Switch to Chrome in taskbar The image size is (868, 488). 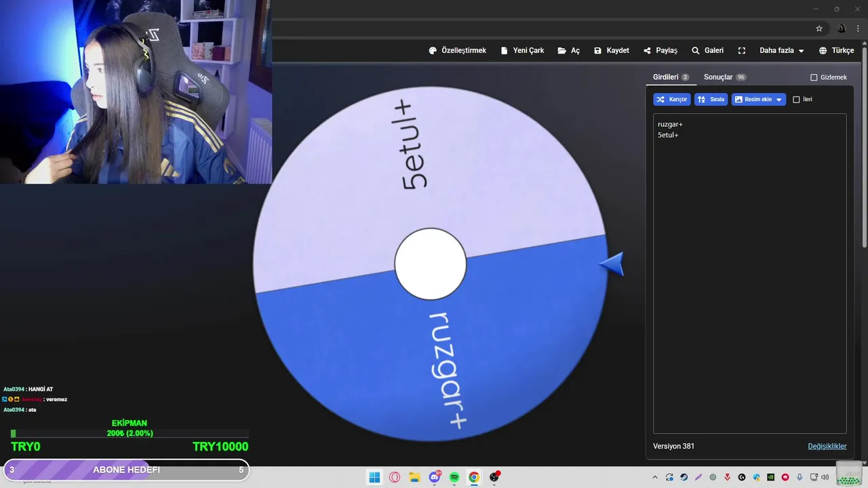pyautogui.click(x=474, y=477)
